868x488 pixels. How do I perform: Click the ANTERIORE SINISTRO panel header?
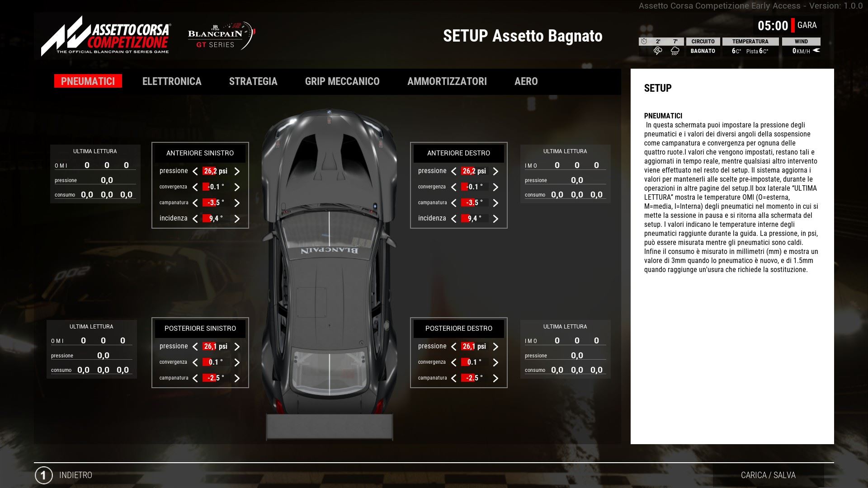(x=200, y=153)
